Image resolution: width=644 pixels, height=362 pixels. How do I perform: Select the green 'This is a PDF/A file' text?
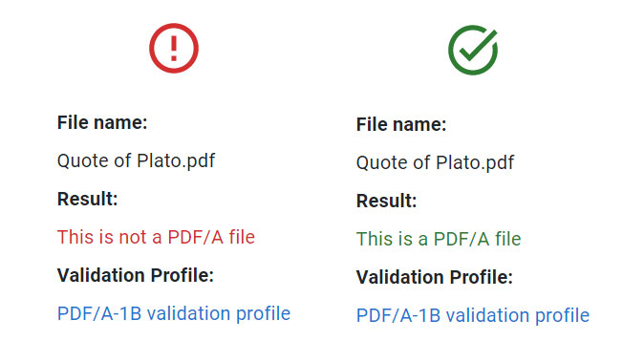[439, 240]
